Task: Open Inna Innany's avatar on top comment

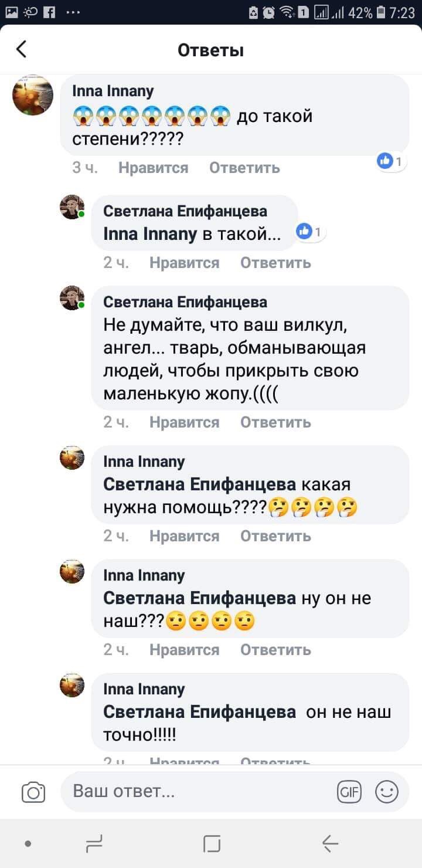Action: [x=33, y=95]
